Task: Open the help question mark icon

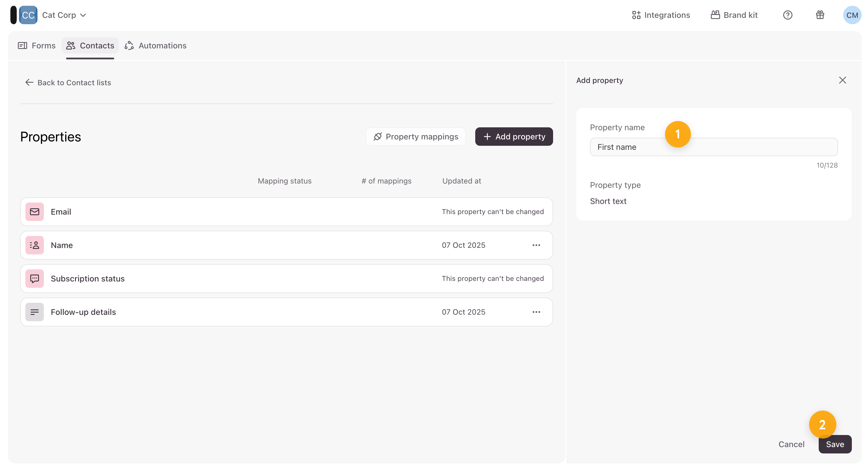Action: (788, 15)
